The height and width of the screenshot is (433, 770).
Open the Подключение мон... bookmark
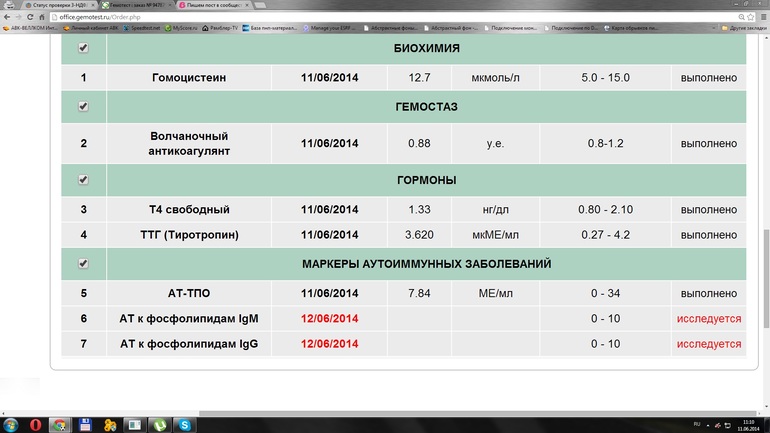511,28
